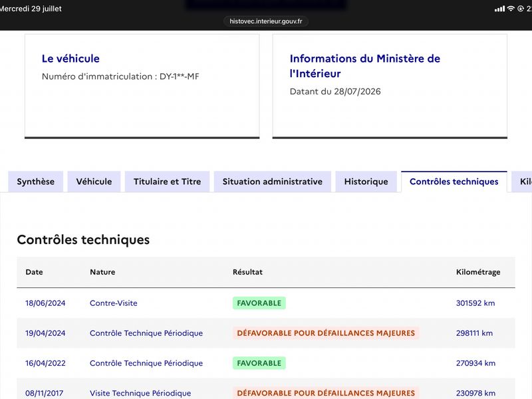Click the 'Contrôles techniques' section heading
Screen dimensions: 532x399
(x=83, y=240)
